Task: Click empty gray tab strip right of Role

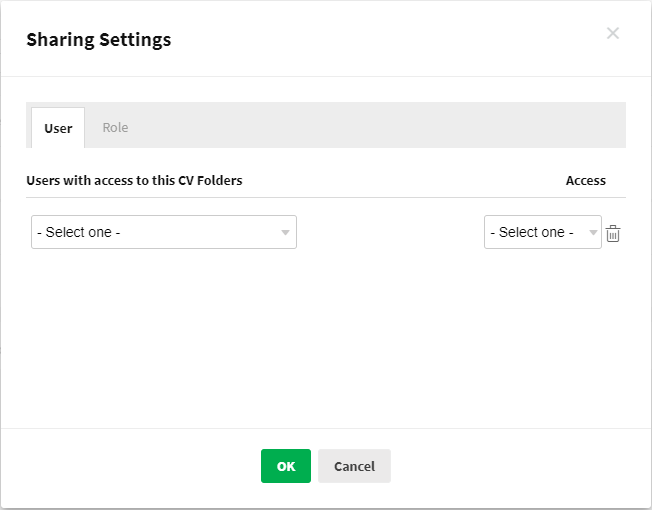Action: tap(380, 126)
